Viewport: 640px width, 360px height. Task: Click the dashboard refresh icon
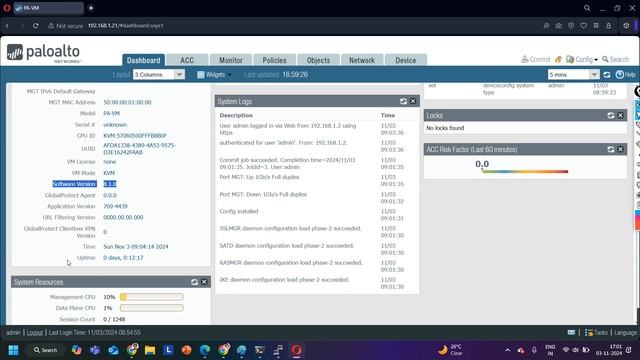(x=607, y=75)
